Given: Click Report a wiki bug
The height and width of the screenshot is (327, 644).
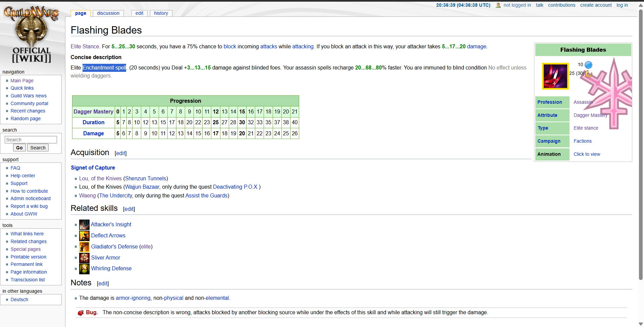Looking at the screenshot, I should [29, 206].
